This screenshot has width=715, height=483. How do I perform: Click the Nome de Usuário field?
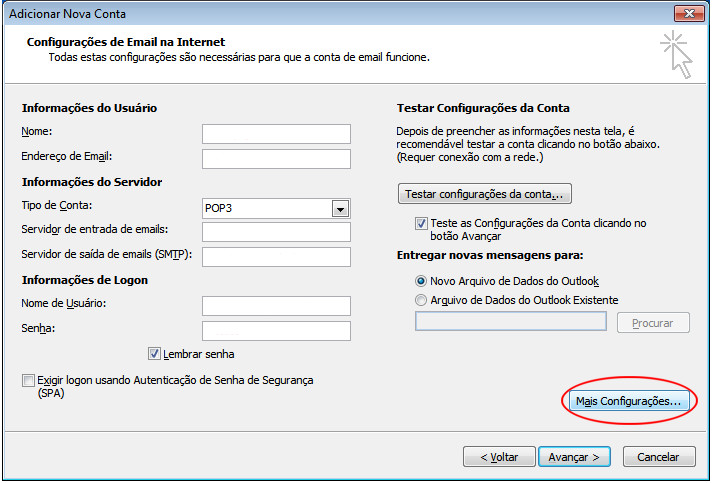[276, 306]
